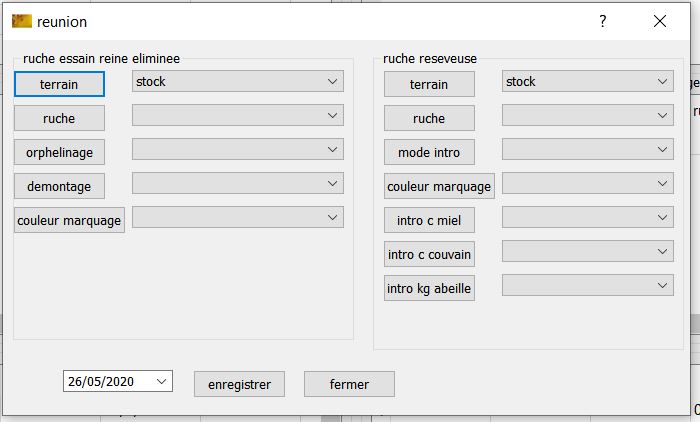Click the help question mark button
Viewport: 700px width, 422px height.
coord(602,21)
